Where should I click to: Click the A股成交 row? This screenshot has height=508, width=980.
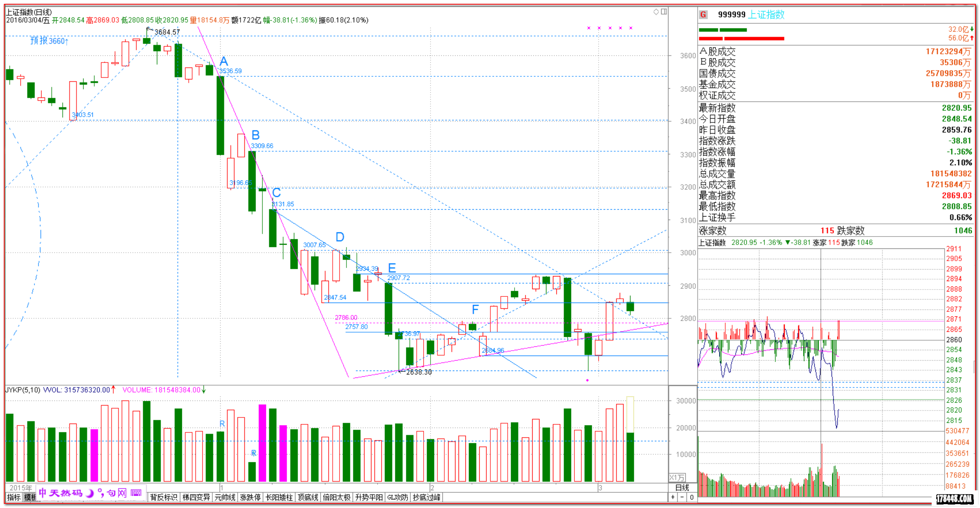click(836, 51)
